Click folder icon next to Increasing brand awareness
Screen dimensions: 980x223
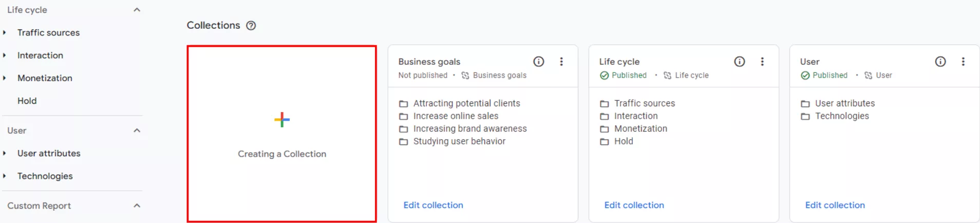(404, 129)
